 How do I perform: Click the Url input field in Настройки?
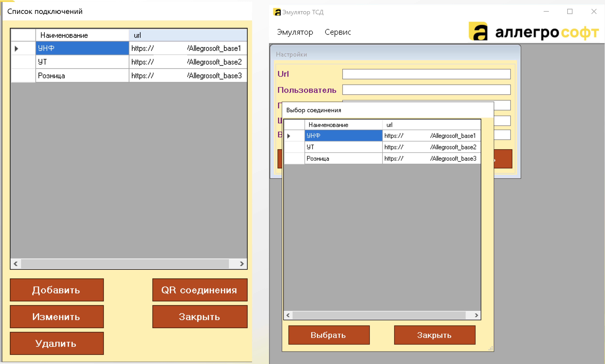tap(426, 74)
